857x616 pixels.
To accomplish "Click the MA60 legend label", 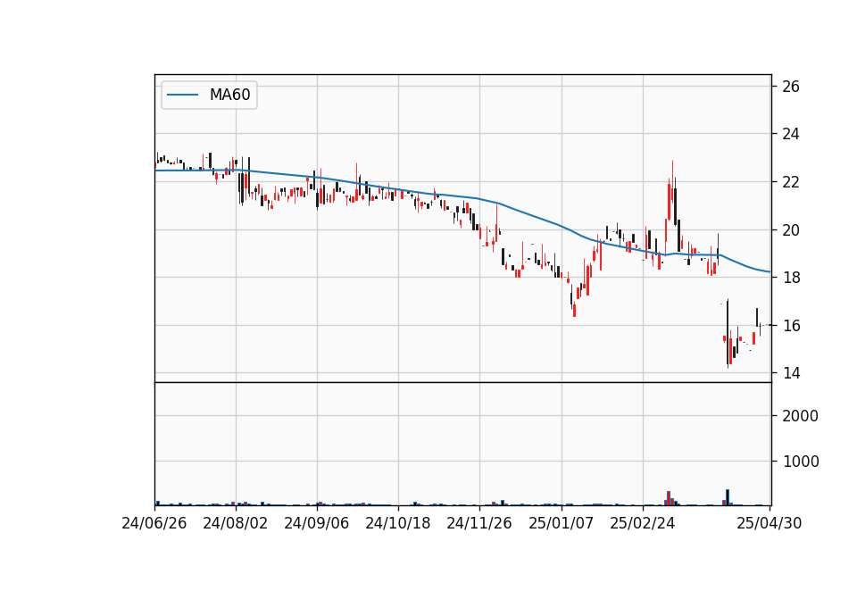I will coord(229,95).
